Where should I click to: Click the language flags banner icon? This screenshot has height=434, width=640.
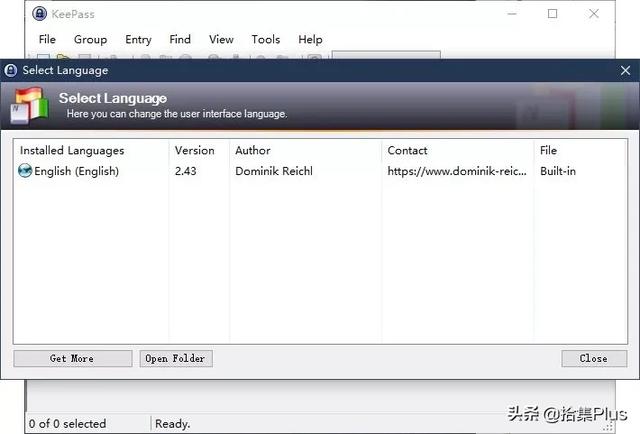coord(29,105)
